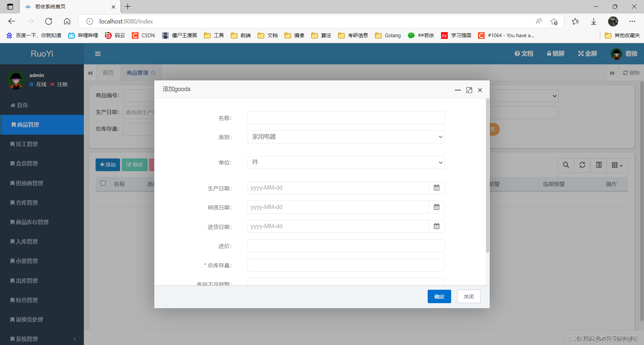The width and height of the screenshot is (644, 345).
Task: Click the 名称 input field
Action: tap(346, 118)
